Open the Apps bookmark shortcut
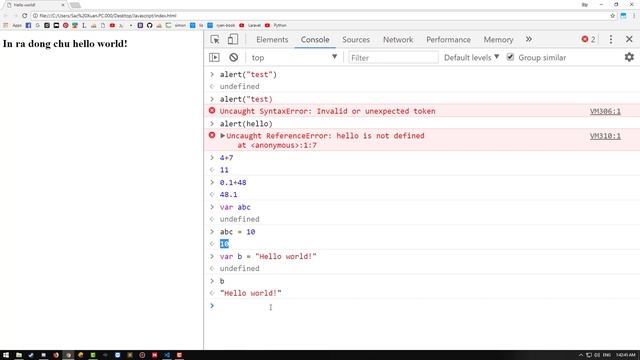 pyautogui.click(x=13, y=25)
